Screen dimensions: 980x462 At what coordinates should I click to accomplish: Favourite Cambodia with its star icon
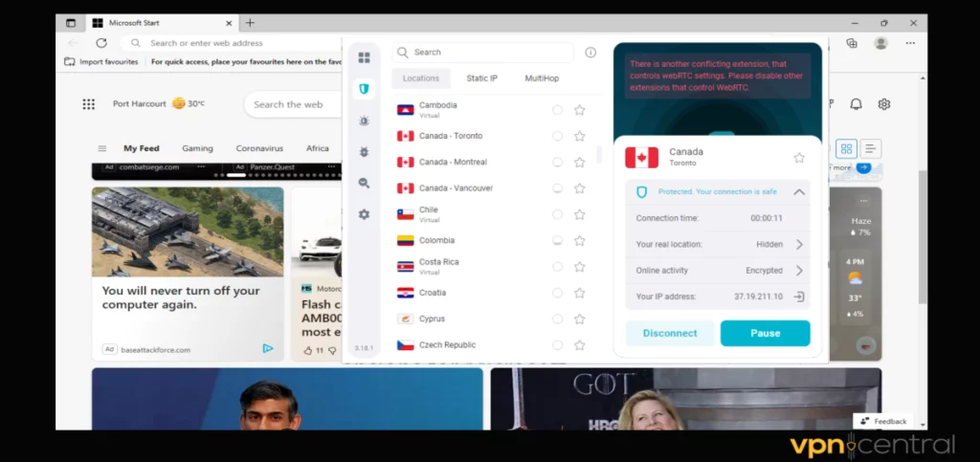[579, 110]
